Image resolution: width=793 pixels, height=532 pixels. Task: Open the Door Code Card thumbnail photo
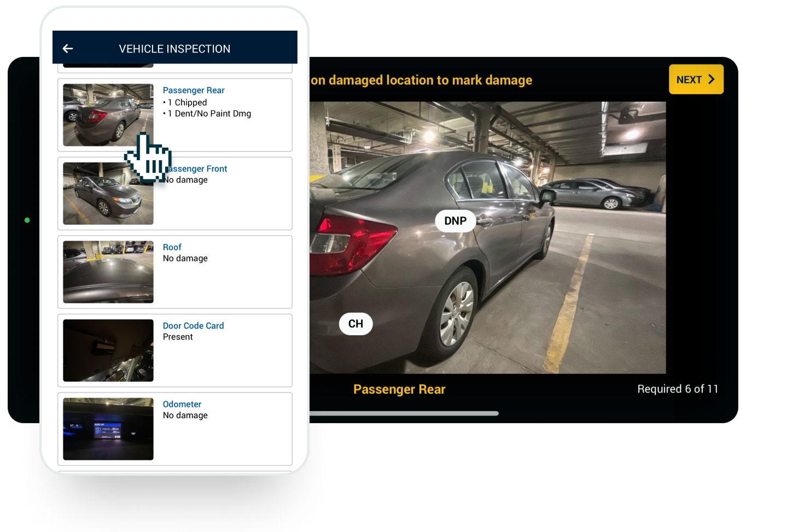pyautogui.click(x=108, y=350)
